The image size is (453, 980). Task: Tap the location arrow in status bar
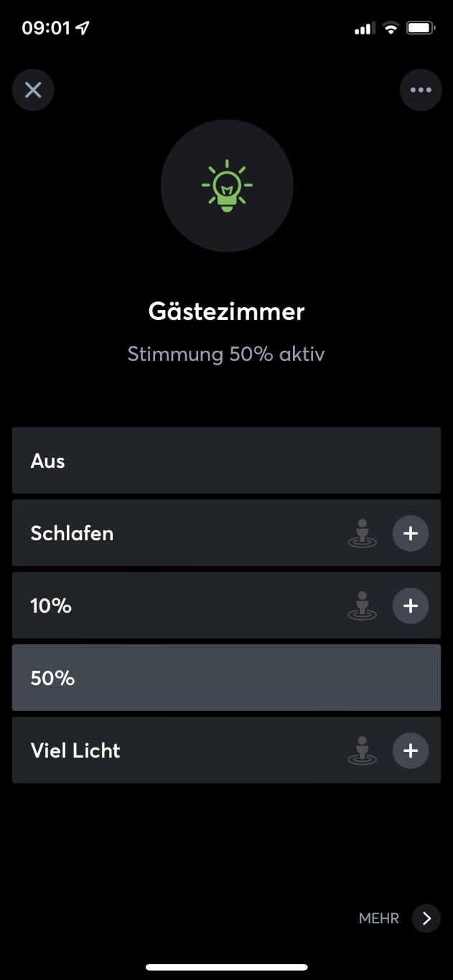[83, 28]
